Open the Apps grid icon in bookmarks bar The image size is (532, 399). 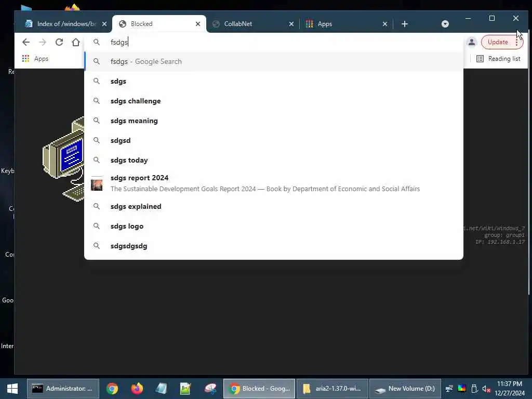(26, 59)
